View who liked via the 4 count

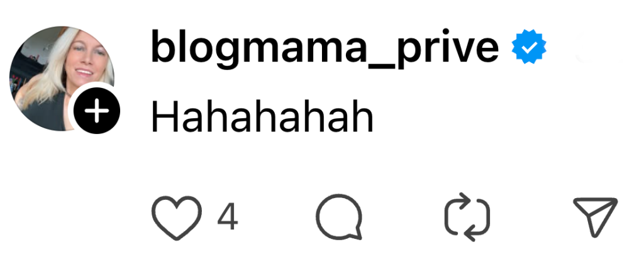228,218
